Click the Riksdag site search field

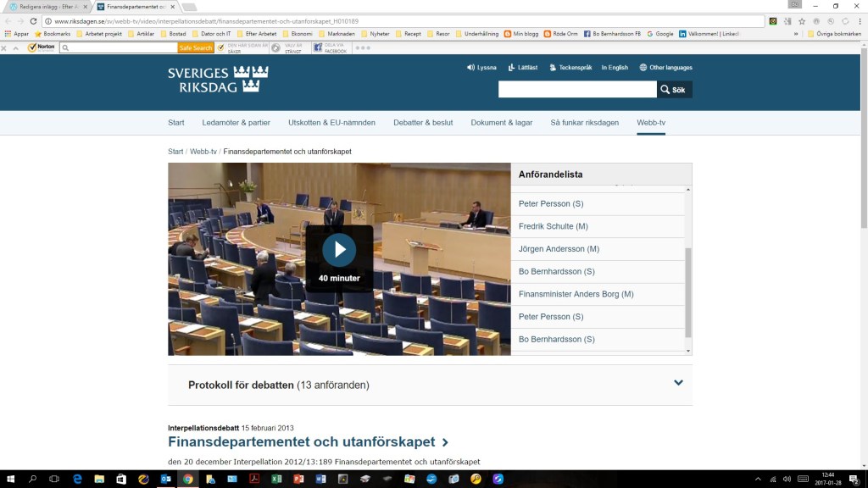577,90
